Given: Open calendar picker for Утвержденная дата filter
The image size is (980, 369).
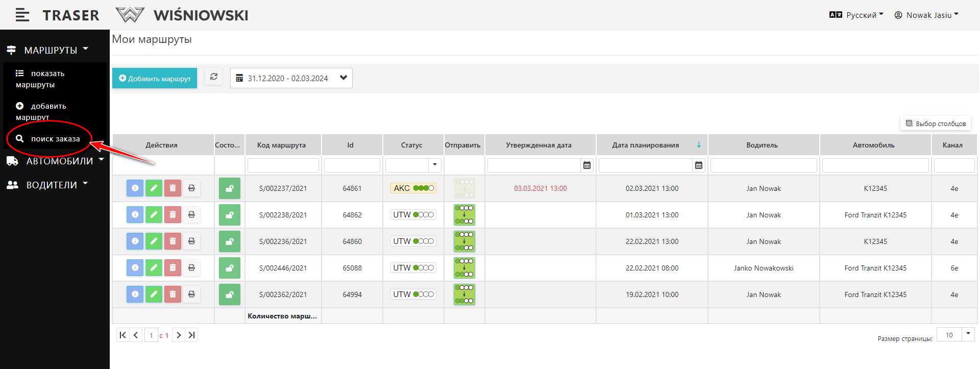Looking at the screenshot, I should click(587, 165).
